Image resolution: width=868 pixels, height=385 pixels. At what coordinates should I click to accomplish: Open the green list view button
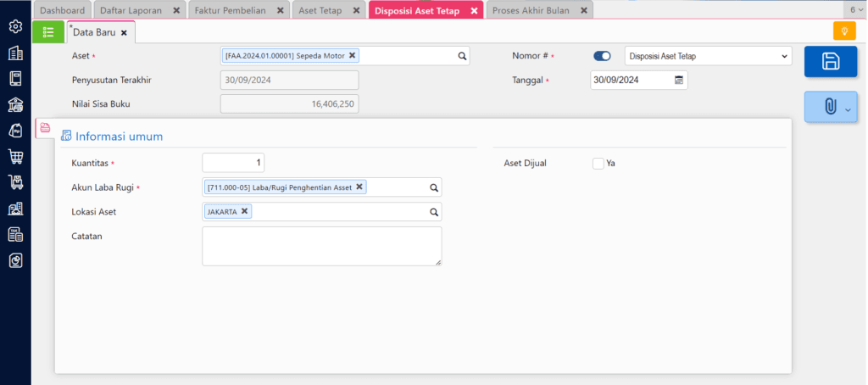coord(47,31)
